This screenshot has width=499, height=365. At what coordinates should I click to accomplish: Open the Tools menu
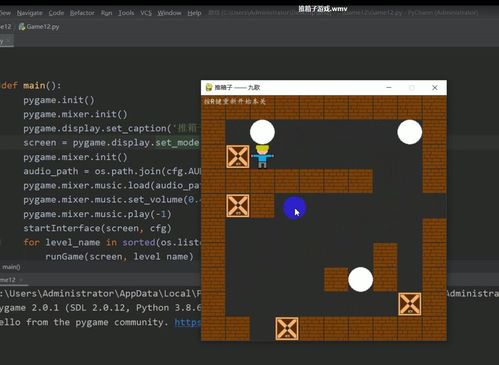[126, 13]
